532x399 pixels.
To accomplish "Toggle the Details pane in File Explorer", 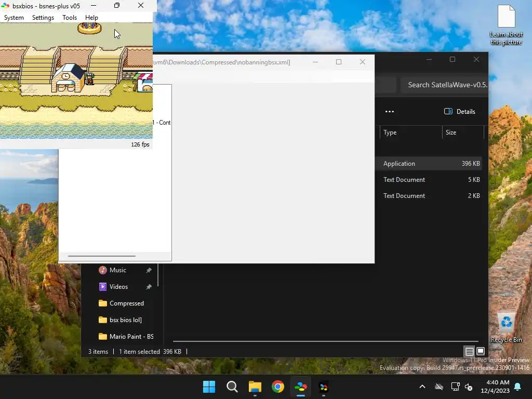I will click(x=460, y=112).
